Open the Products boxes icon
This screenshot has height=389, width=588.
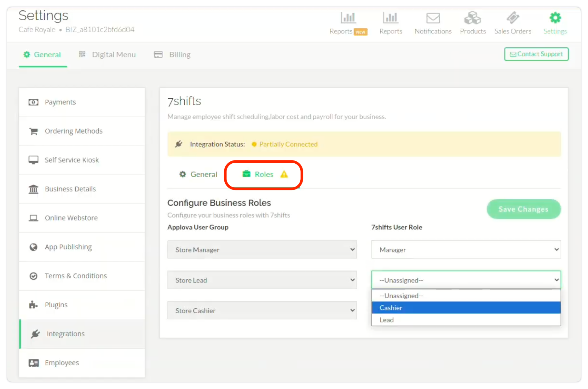[472, 18]
